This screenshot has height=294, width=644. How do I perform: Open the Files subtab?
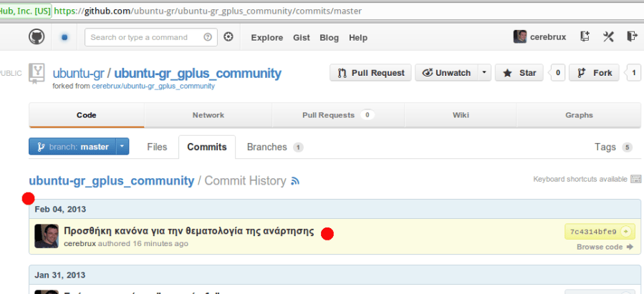(x=157, y=147)
